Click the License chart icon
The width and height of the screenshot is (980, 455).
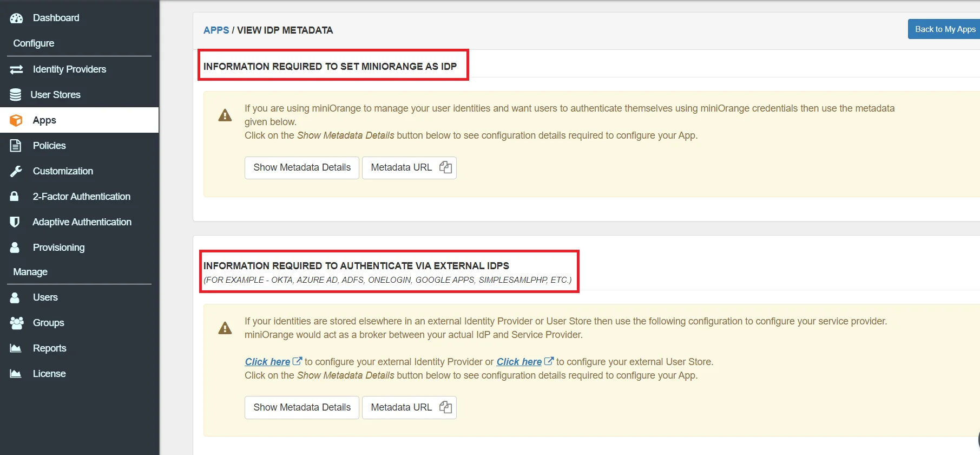click(x=16, y=374)
